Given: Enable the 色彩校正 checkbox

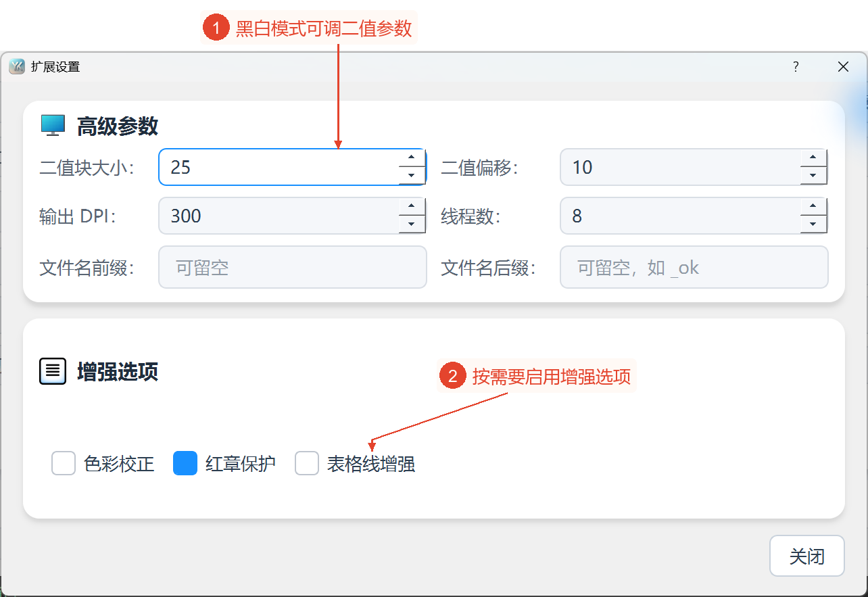Looking at the screenshot, I should tap(64, 463).
